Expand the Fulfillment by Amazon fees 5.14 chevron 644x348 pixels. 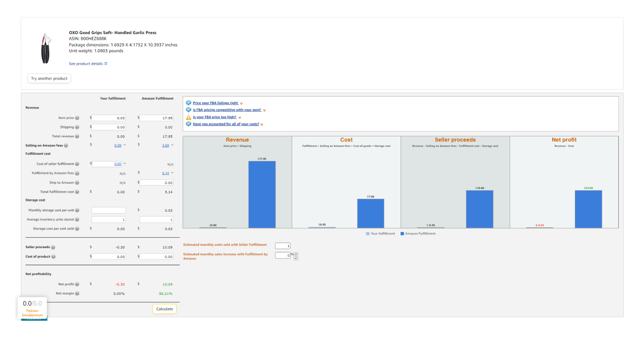pos(172,173)
